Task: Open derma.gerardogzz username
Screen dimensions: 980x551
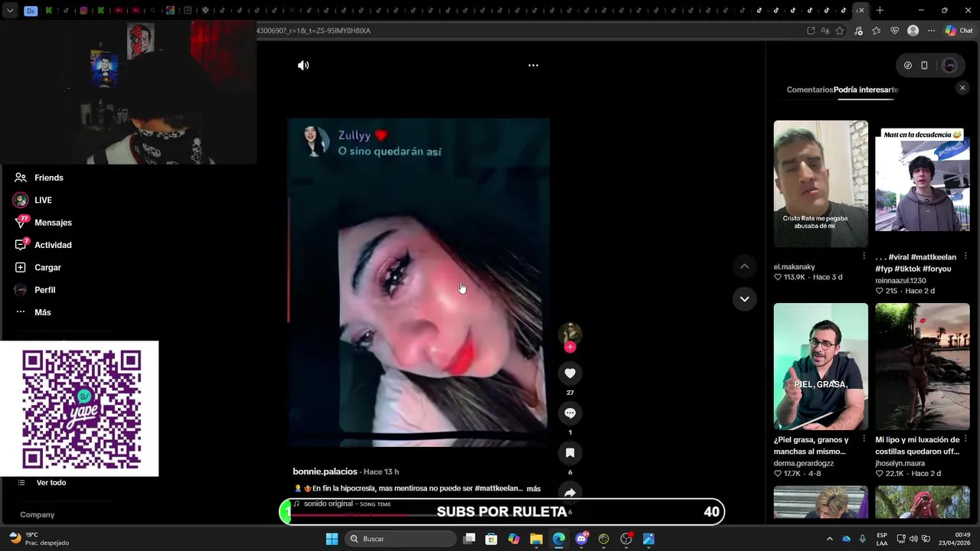Action: (804, 463)
